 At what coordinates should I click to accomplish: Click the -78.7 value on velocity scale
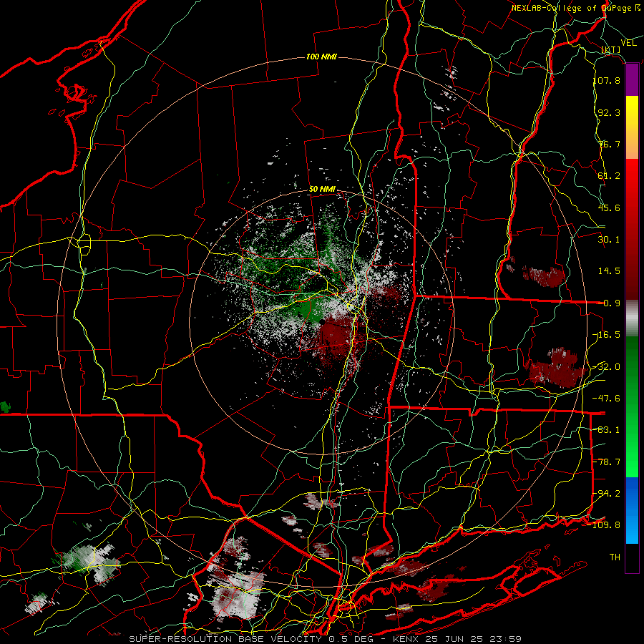[607, 462]
